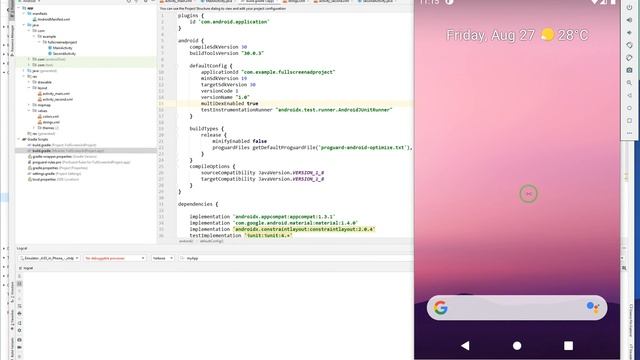Select settings.gradle file
The image size is (640, 360).
pos(54,173)
